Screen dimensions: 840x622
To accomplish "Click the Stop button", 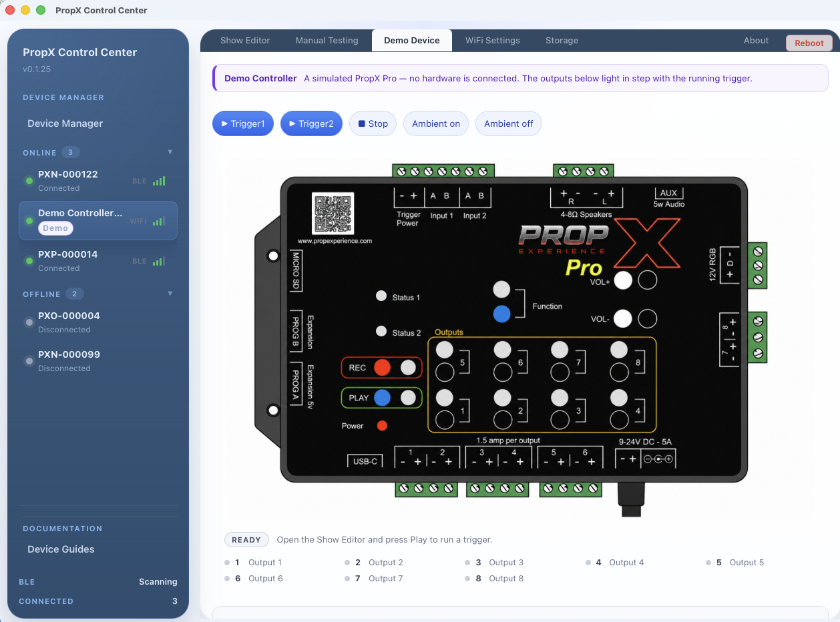I will tap(373, 123).
